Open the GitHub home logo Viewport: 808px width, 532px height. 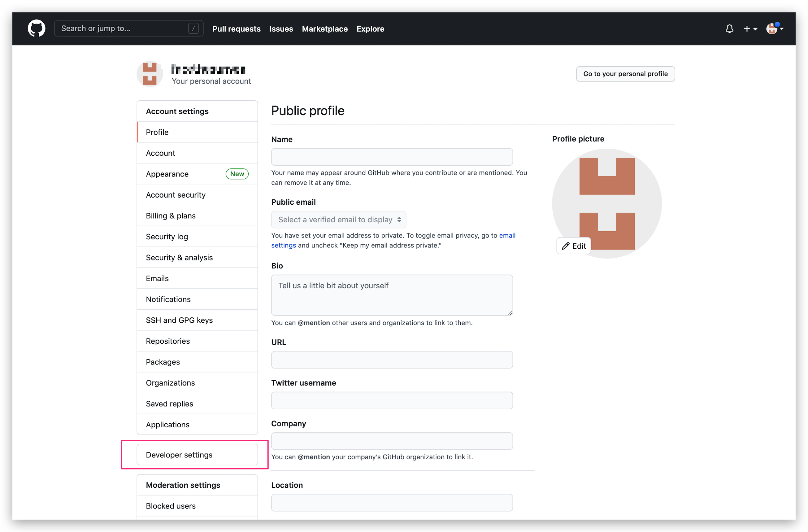36,28
